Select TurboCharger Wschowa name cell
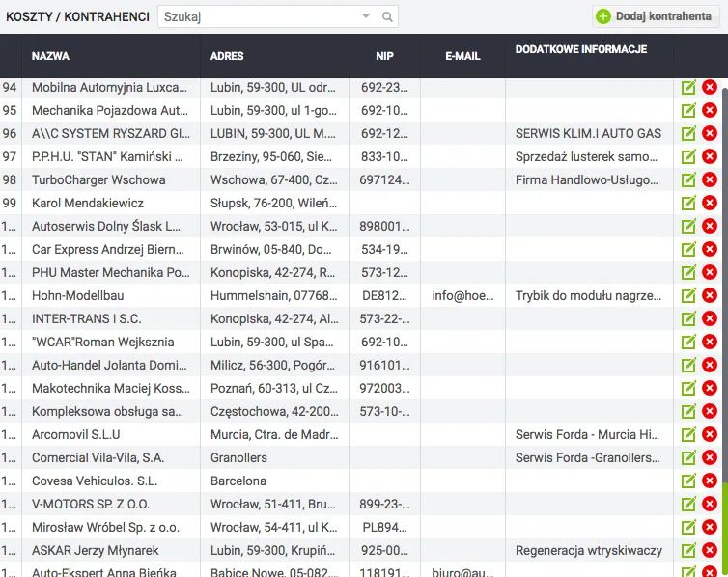 pos(111,180)
